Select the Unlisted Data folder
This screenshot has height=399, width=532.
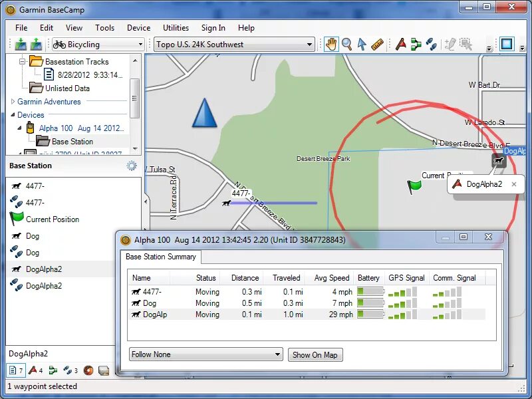coord(67,88)
